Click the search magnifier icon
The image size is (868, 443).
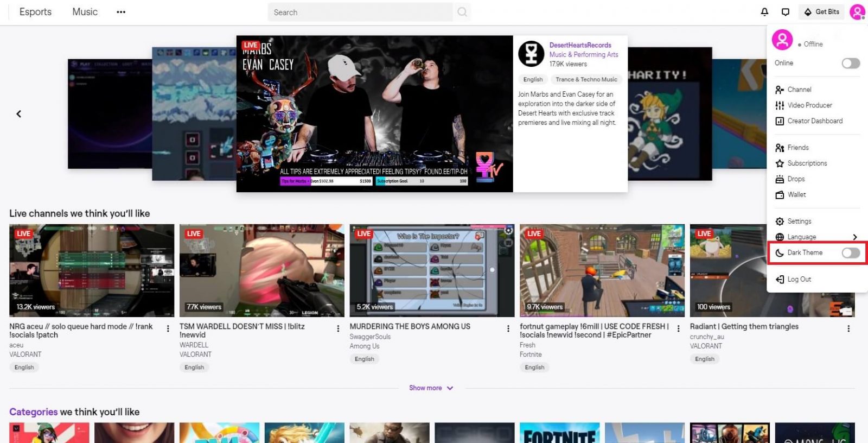[x=462, y=12]
